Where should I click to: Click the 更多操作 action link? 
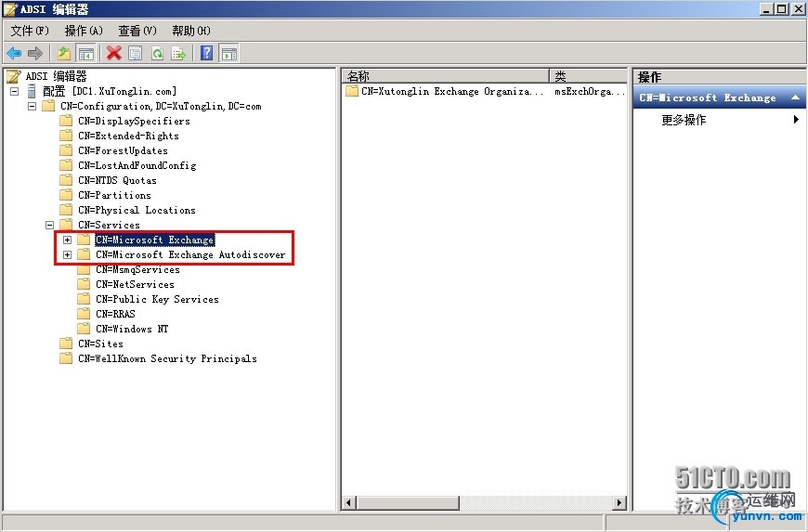click(684, 120)
